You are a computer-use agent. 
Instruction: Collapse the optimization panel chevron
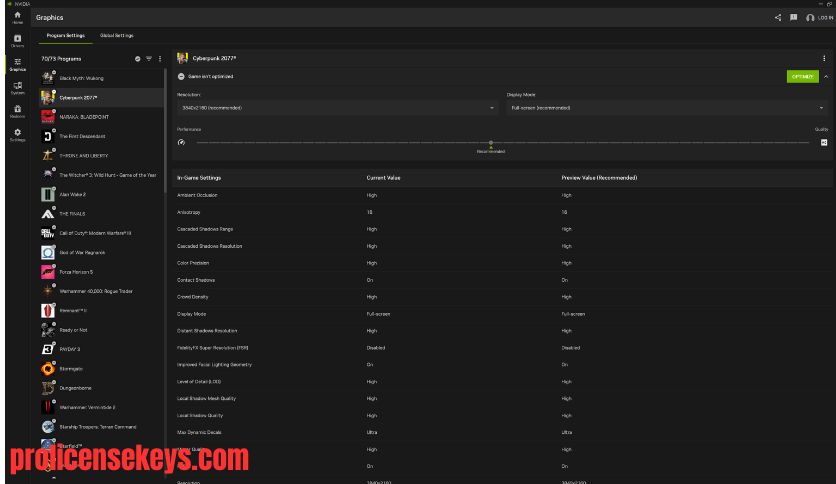click(x=826, y=77)
